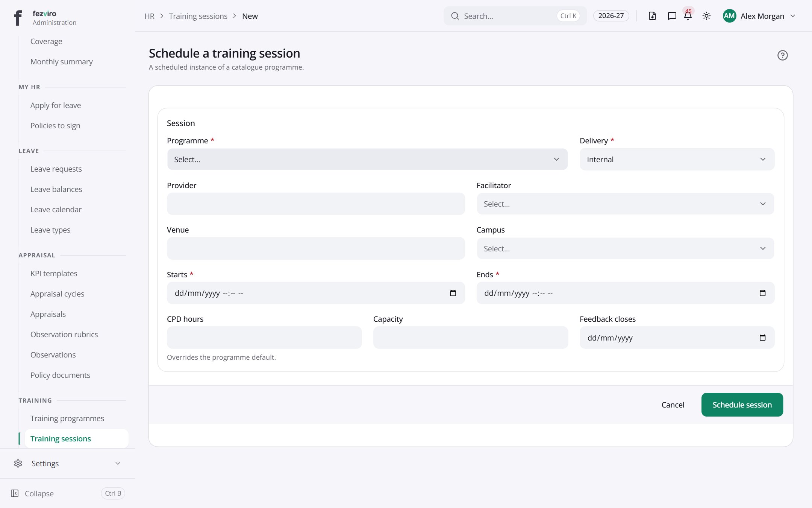This screenshot has width=812, height=508.
Task: Click the Schedule session button
Action: 742,405
